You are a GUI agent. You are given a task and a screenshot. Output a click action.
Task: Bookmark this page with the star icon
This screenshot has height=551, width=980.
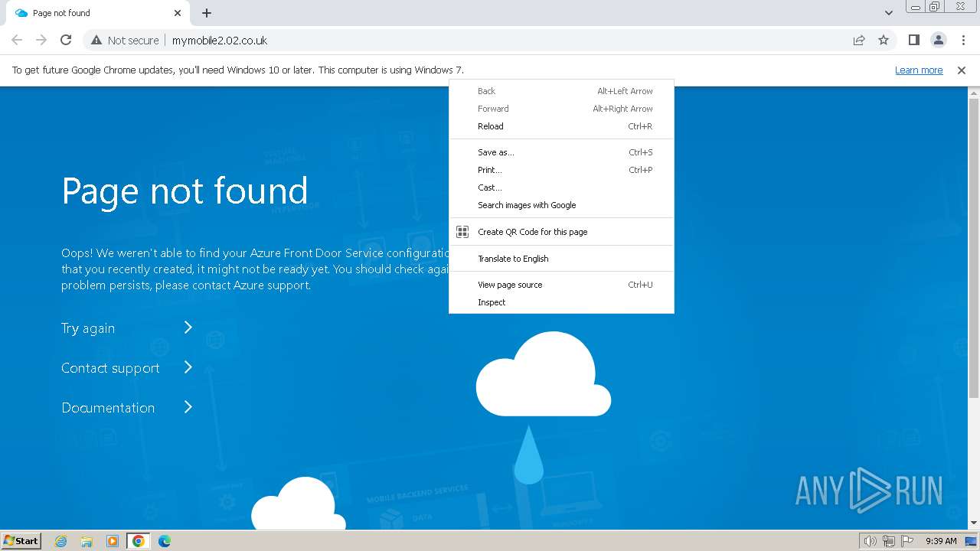click(884, 40)
